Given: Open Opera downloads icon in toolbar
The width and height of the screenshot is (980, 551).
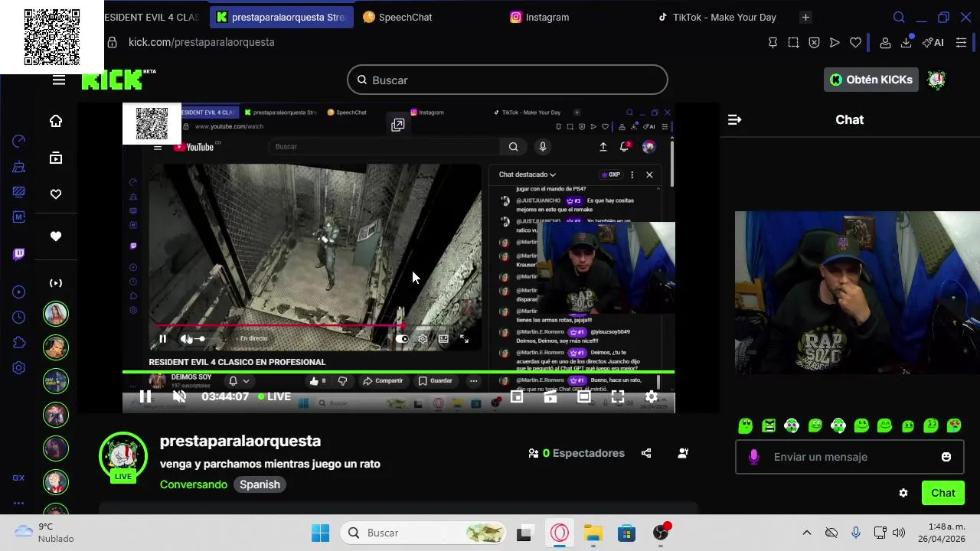Looking at the screenshot, I should click(906, 42).
